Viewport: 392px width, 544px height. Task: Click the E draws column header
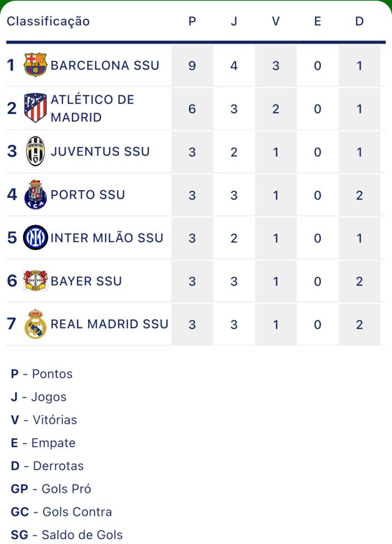(318, 21)
